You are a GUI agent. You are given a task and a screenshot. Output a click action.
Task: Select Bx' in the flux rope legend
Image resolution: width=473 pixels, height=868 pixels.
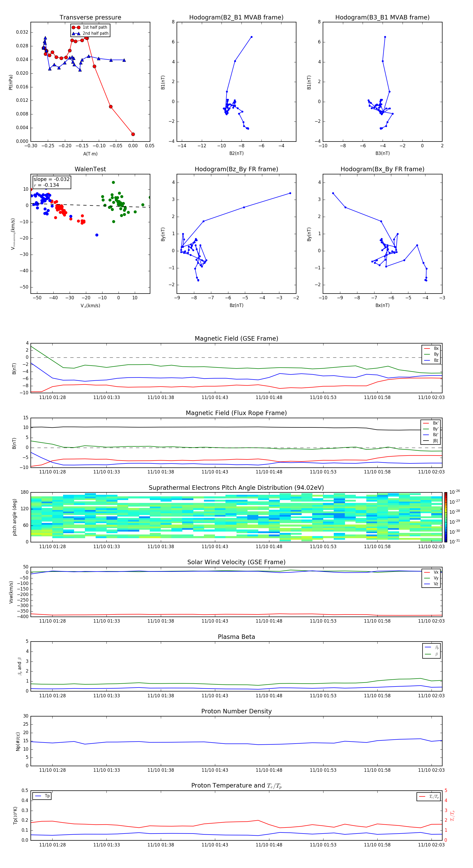coord(431,423)
